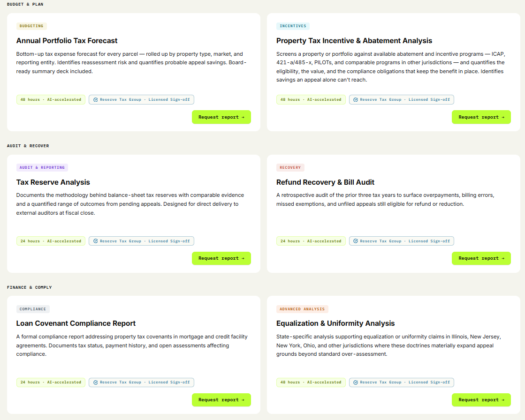Screen dimensions: 525x420
Task: Click the check badge icon in the Loan Covenant Compliance card
Action: 95,382
